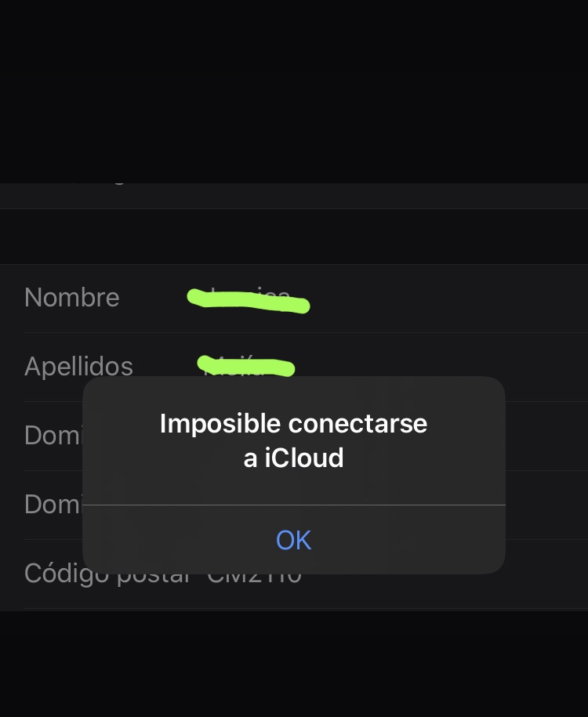Tap the empty section gap above Nombre
The width and height of the screenshot is (588, 717).
294,237
